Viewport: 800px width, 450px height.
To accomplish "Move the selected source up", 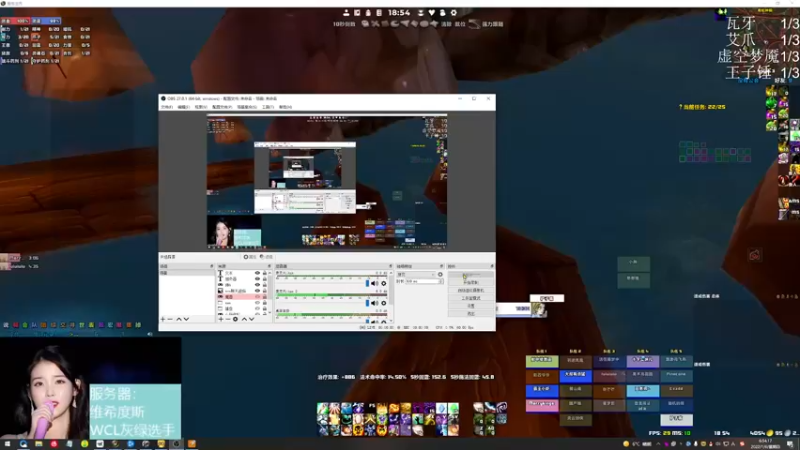I will (x=244, y=319).
